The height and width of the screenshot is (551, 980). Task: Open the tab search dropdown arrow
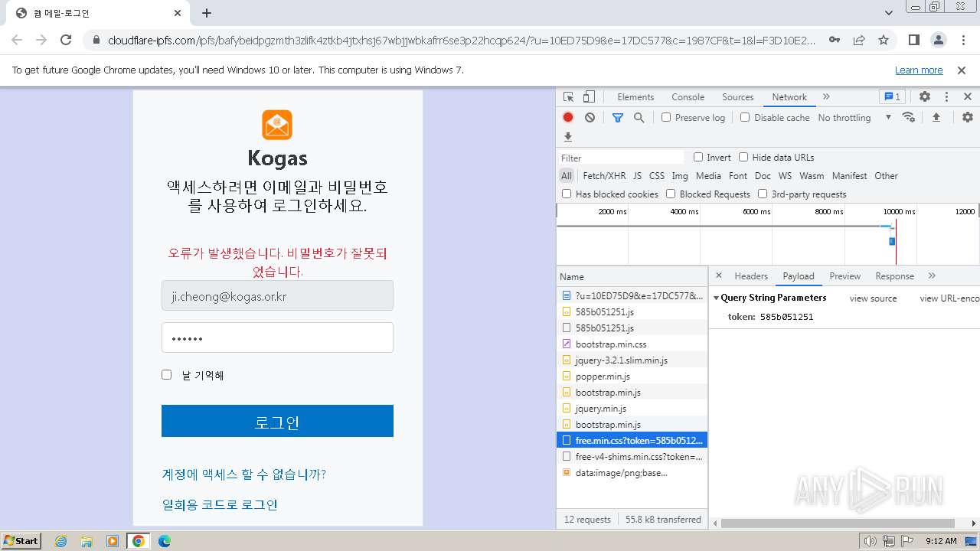click(x=888, y=13)
